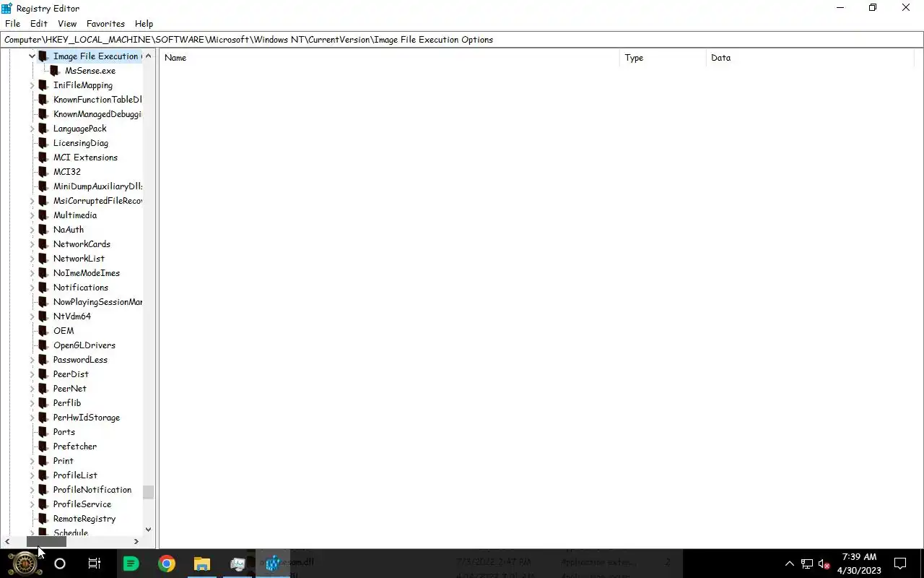Click the tree vertical scrollbar thumb
Image resolution: width=924 pixels, height=578 pixels.
pyautogui.click(x=148, y=492)
